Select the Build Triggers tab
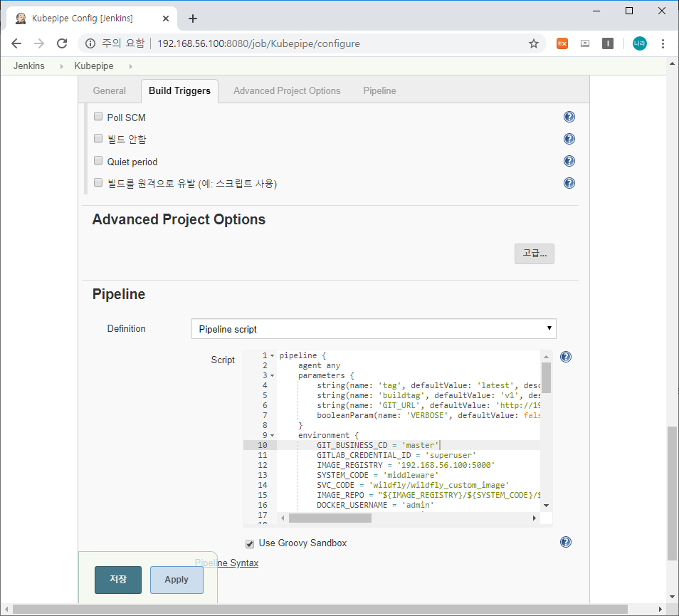 [179, 91]
